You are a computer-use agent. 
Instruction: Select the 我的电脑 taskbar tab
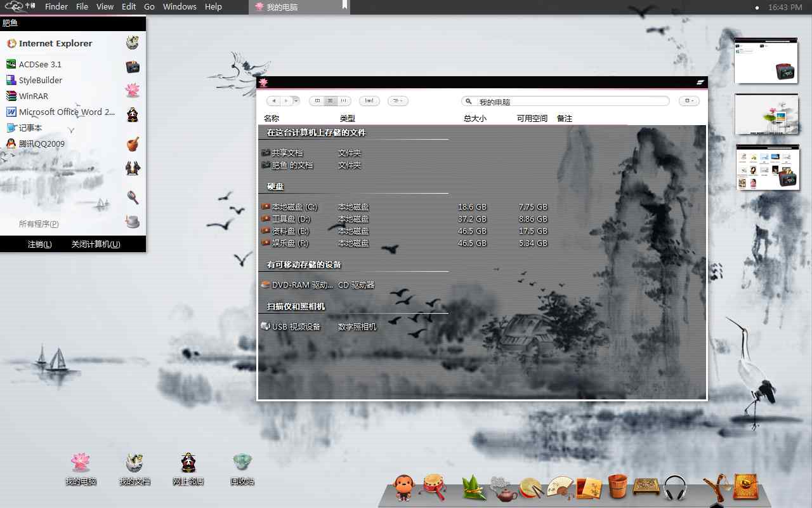[x=299, y=7]
